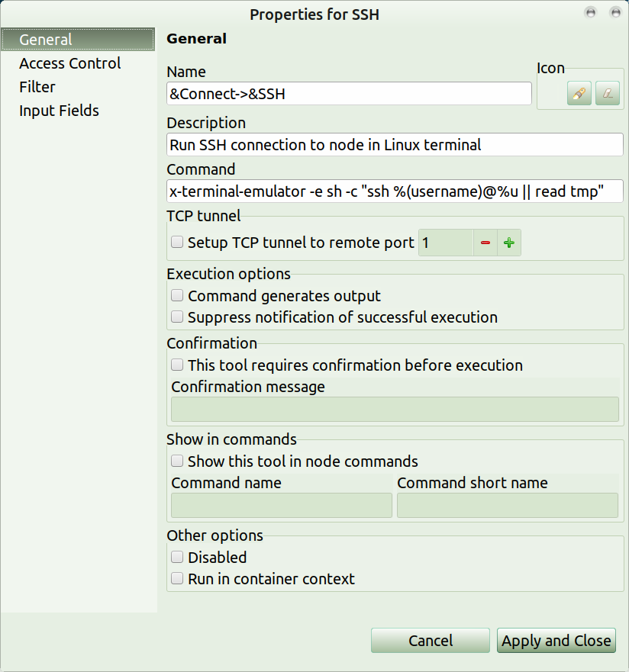Image resolution: width=629 pixels, height=672 pixels.
Task: Tick the Disabled checkbox
Action: click(x=177, y=558)
